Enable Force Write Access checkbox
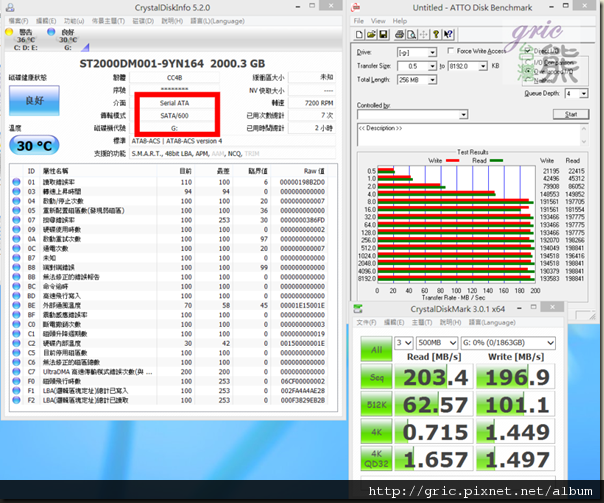The image size is (604, 503). (450, 51)
